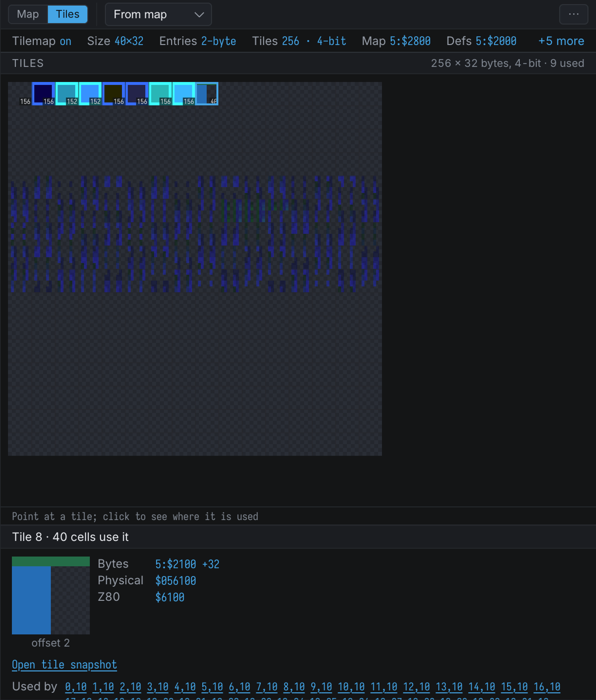Select the Tiles view tab
Image resolution: width=596 pixels, height=700 pixels.
click(67, 14)
